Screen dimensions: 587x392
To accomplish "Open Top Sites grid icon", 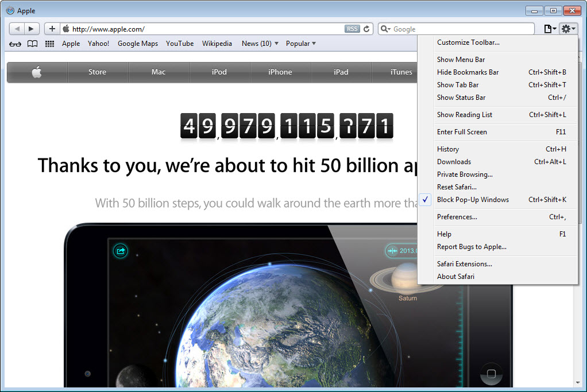I will [49, 44].
